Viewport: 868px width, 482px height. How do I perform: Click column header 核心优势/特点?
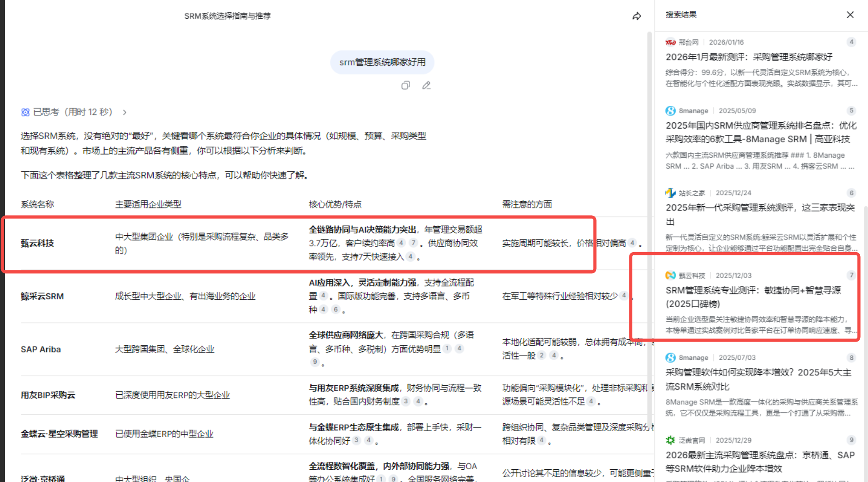335,204
